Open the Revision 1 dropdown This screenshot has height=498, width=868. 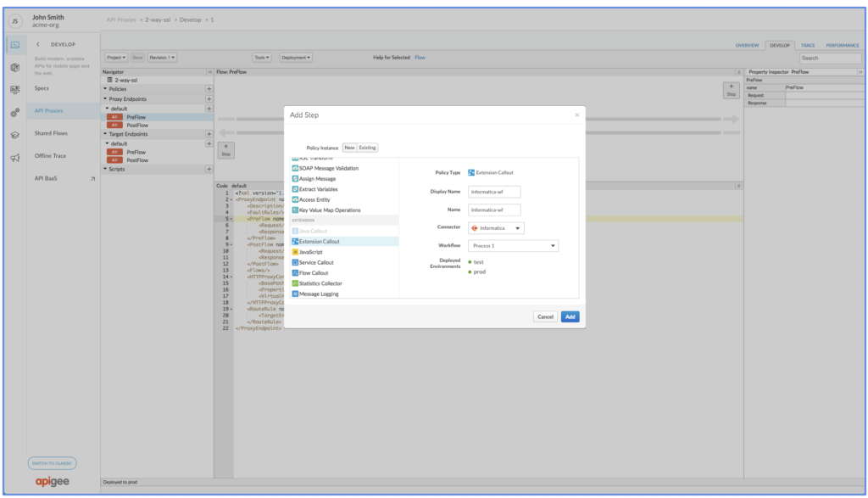(162, 58)
